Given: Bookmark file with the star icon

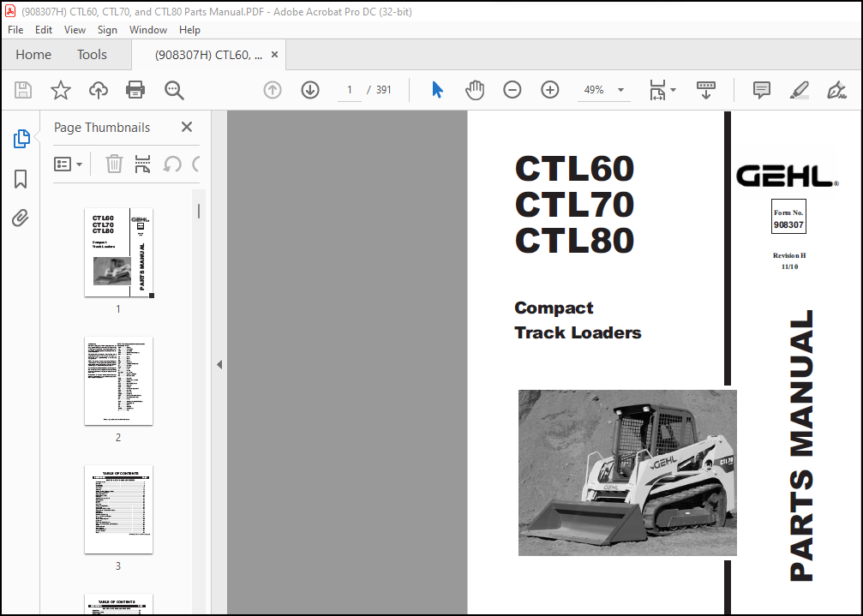Looking at the screenshot, I should [61, 90].
